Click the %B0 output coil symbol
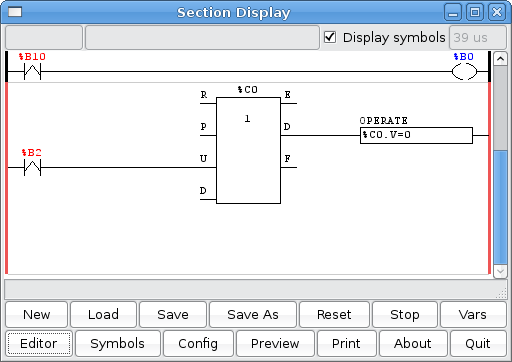 464,71
